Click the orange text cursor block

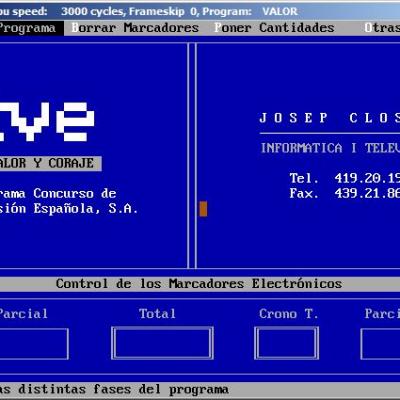pos(203,209)
